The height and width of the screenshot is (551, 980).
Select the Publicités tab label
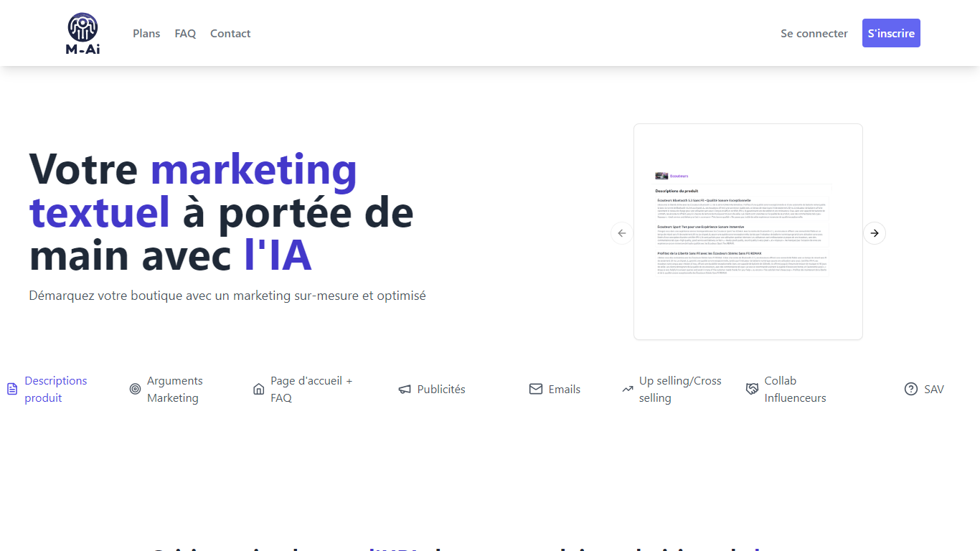[x=441, y=389]
